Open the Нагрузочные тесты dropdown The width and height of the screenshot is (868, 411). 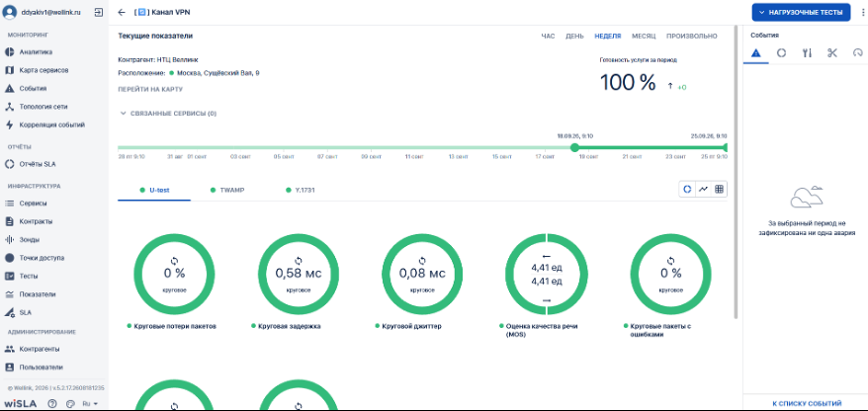click(801, 12)
